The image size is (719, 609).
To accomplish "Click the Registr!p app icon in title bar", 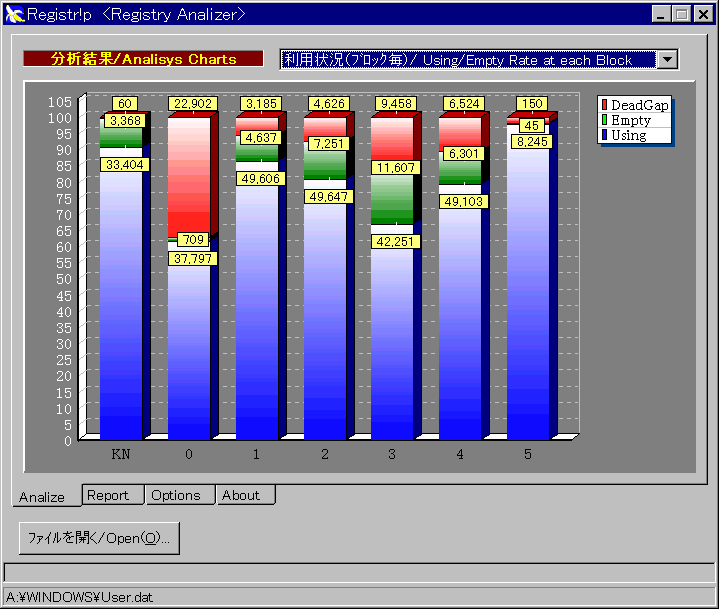I will click(x=14, y=14).
